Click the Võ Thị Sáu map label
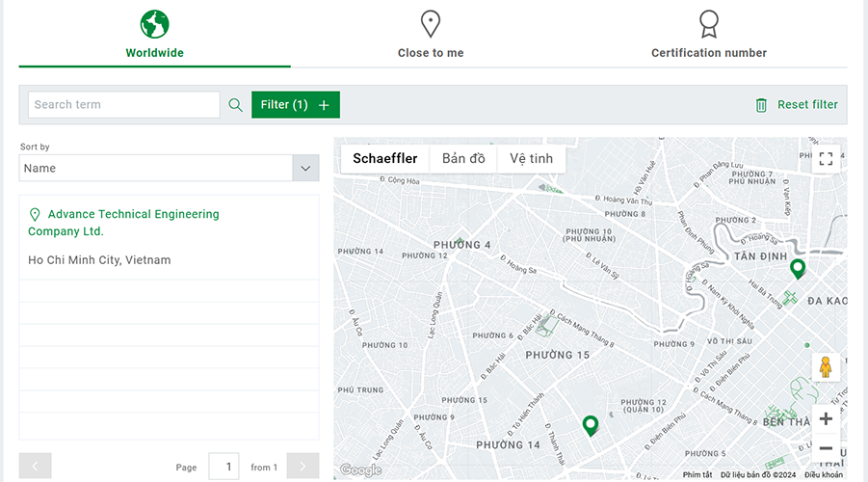The height and width of the screenshot is (482, 868). coord(729,341)
